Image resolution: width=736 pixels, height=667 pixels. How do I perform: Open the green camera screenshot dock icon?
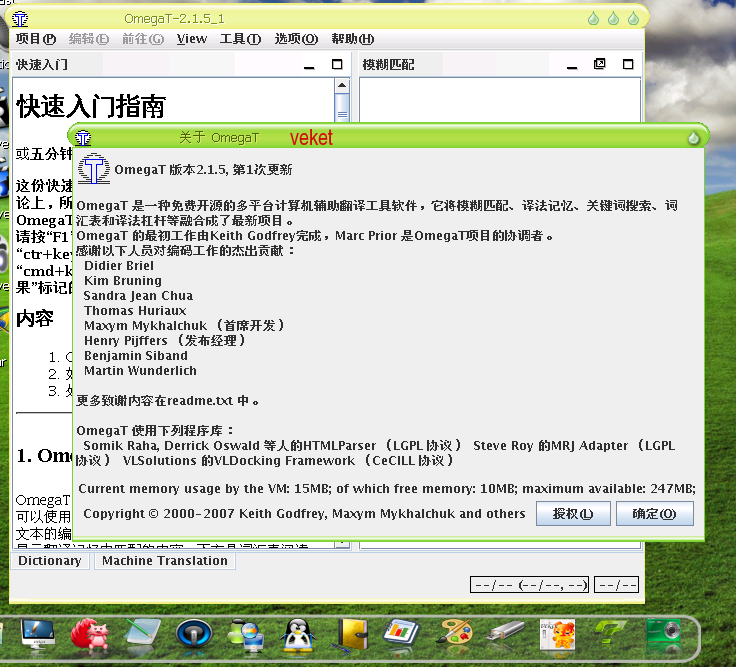pyautogui.click(x=663, y=633)
